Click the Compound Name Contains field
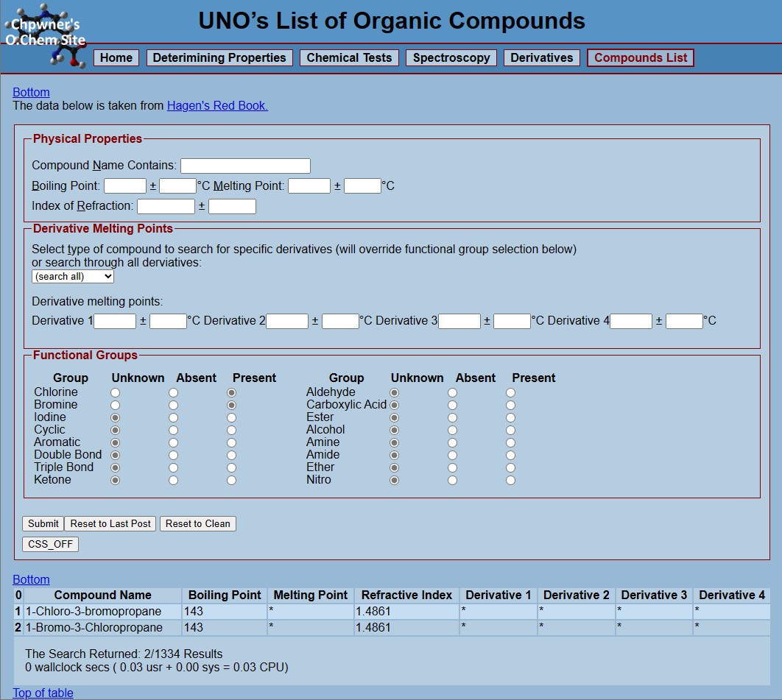Screen dimensions: 782x700 point(245,165)
